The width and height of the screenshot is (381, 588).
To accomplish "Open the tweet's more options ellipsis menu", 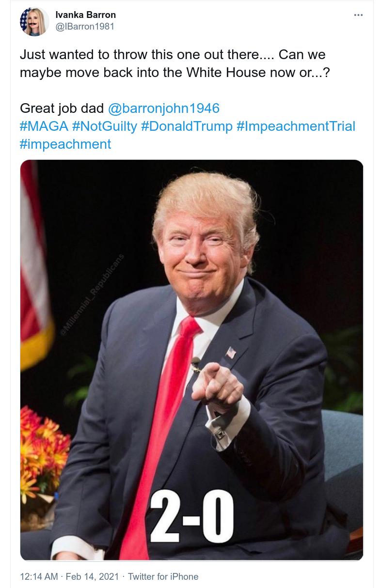I will pyautogui.click(x=358, y=15).
